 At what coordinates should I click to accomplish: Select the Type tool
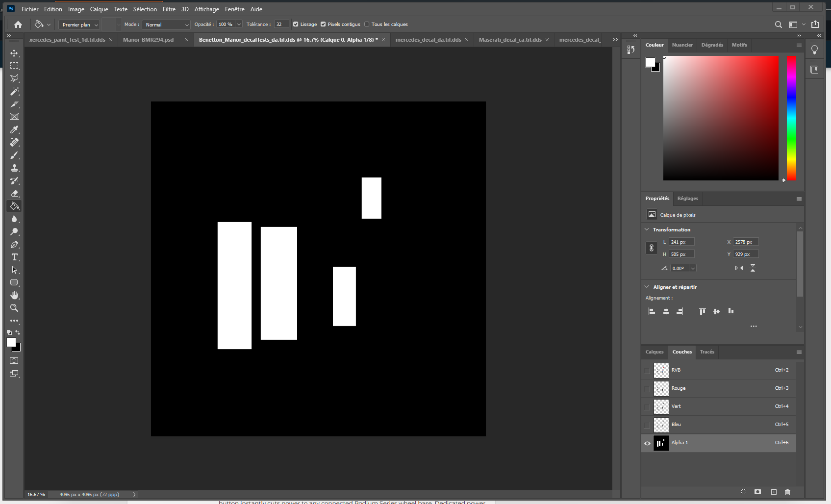pyautogui.click(x=14, y=257)
